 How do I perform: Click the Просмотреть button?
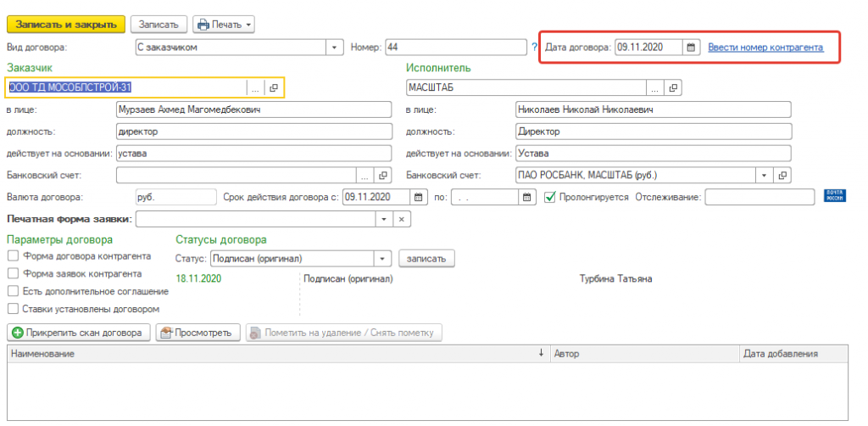pos(198,333)
